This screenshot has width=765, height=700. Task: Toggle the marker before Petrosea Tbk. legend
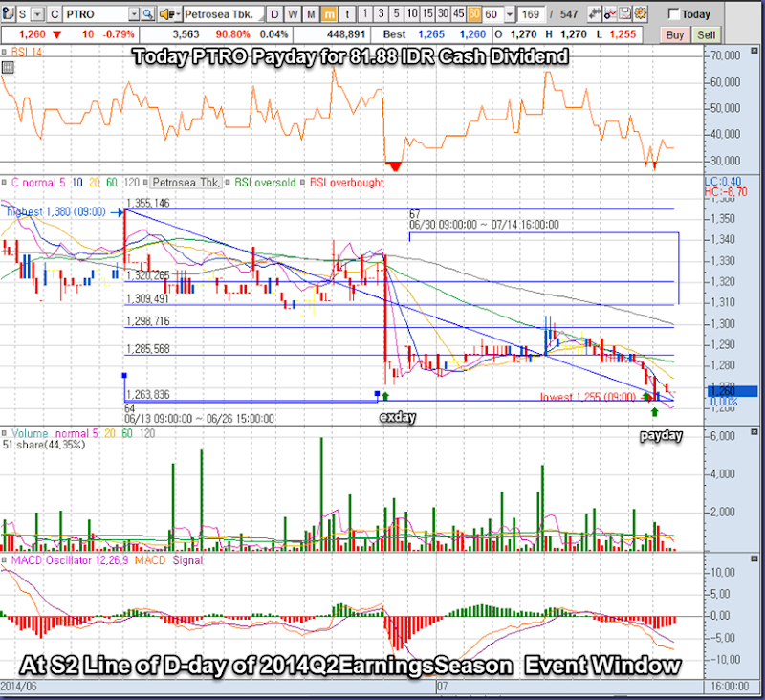(145, 183)
